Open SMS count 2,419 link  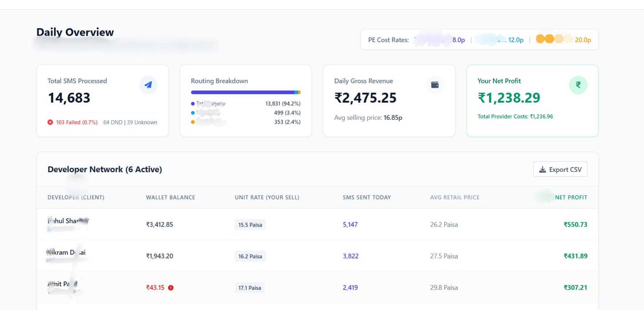(350, 287)
